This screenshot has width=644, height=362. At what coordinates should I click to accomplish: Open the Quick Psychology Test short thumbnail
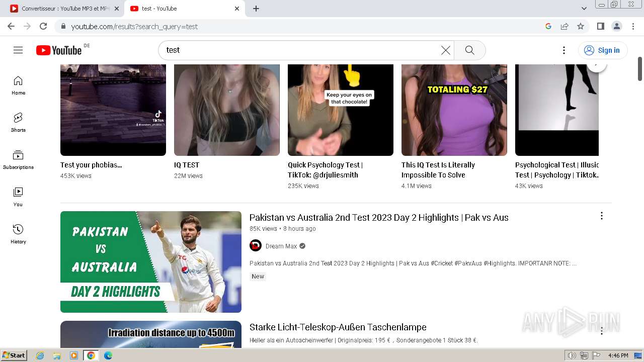point(341,110)
